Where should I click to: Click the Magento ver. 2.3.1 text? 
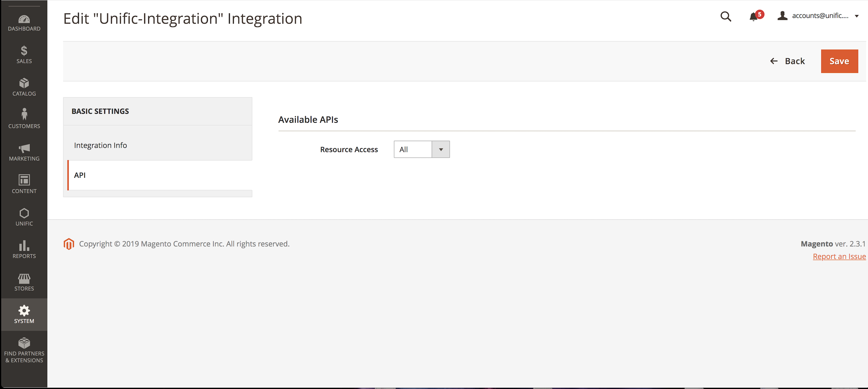(x=833, y=243)
